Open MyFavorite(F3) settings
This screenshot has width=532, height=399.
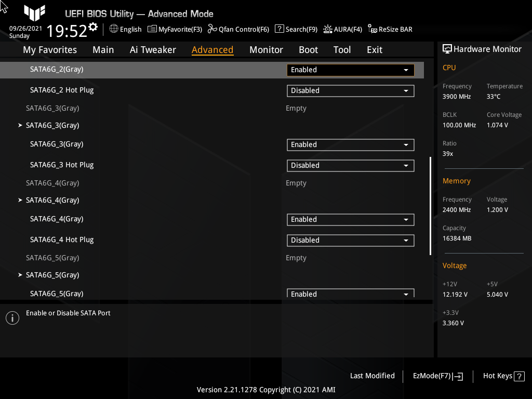(x=175, y=29)
